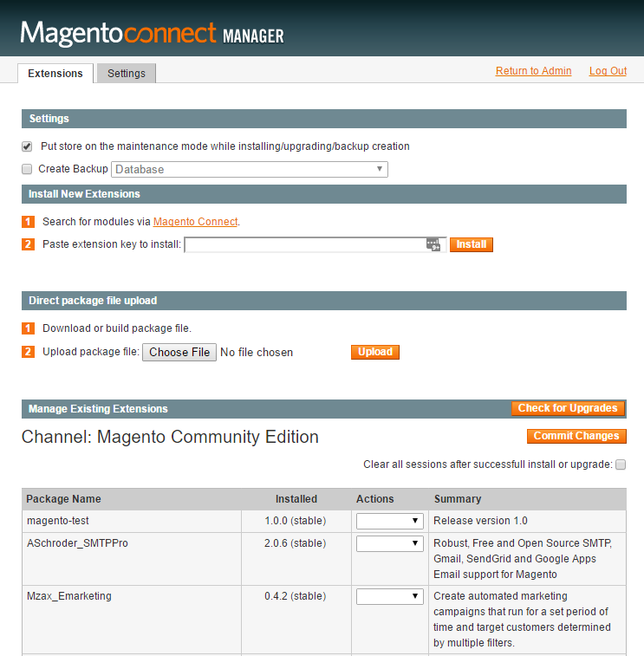Click the Magento Connect Manager logo
Viewport: 644px width, 656px height.
[x=153, y=33]
